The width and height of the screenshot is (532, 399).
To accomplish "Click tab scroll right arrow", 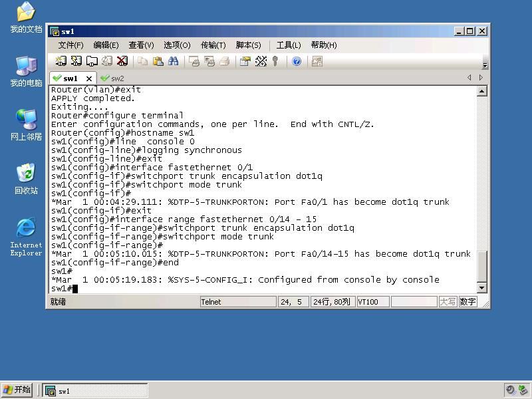I will click(x=481, y=78).
